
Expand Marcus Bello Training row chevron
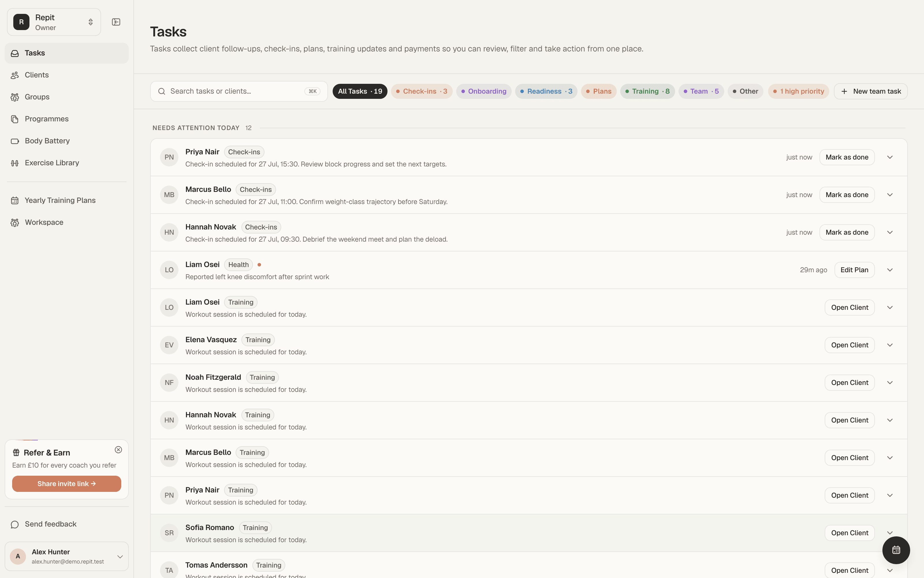tap(890, 458)
